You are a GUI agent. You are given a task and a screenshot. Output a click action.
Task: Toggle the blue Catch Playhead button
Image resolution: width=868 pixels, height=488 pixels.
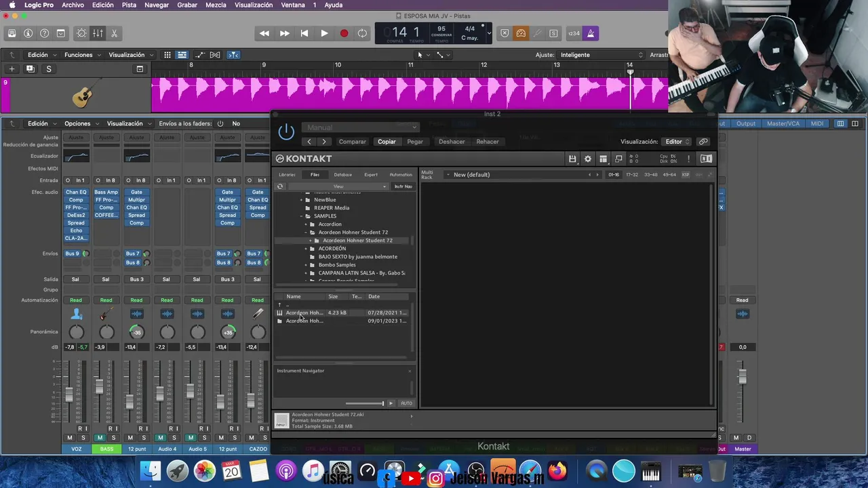233,55
